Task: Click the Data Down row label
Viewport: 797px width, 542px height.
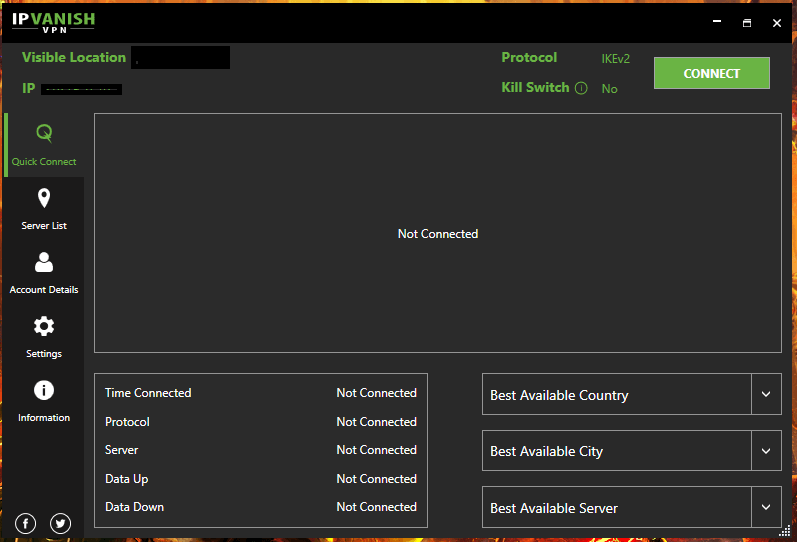Action: [x=134, y=507]
